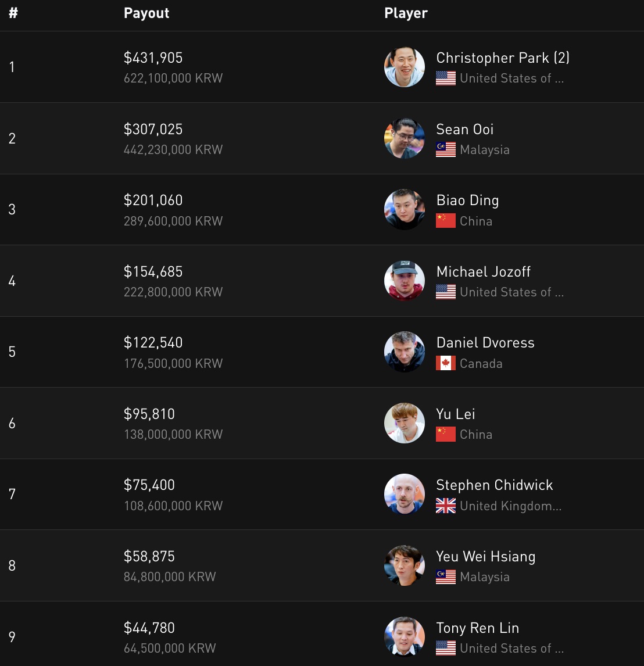This screenshot has height=666, width=644.
Task: Click the US flag under Tony Ren Lin
Action: [446, 648]
